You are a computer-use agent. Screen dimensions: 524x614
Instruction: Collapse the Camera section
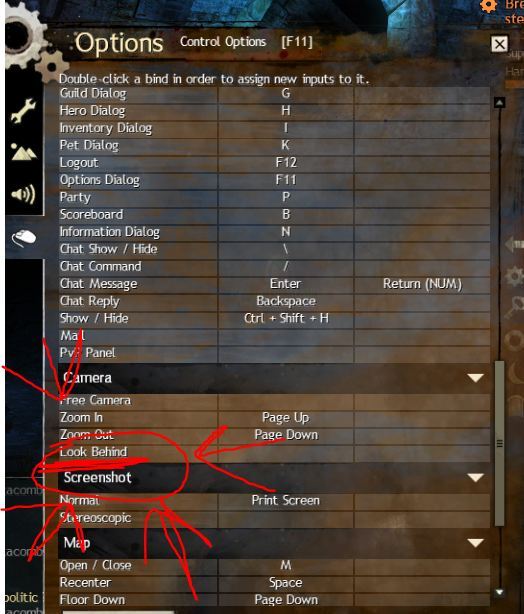(x=475, y=378)
